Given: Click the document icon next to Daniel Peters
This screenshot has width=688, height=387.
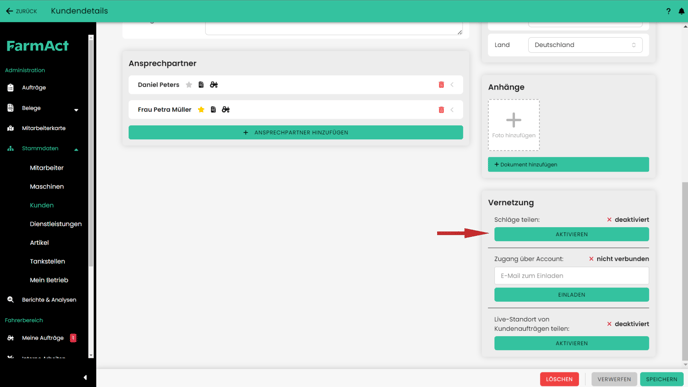Looking at the screenshot, I should [201, 85].
